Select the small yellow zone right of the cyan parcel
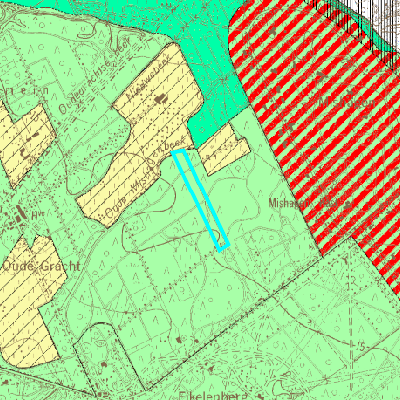400x400 pixels. pos(224,149)
